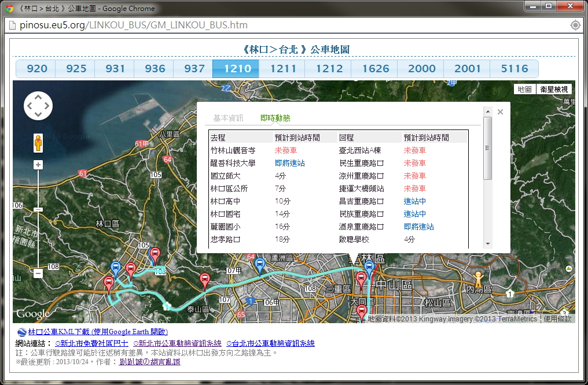This screenshot has width=588, height=385.
Task: Click the popup's vertical scrollbar
Action: 487,148
